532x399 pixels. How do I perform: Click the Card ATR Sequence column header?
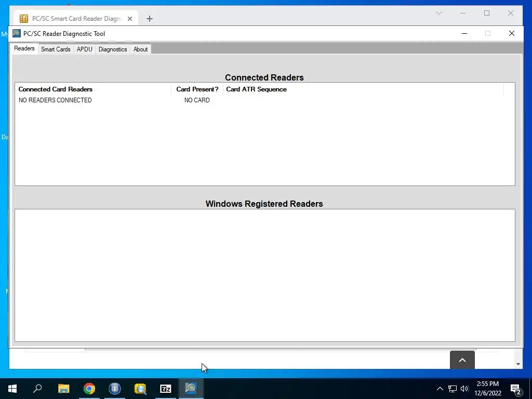click(363, 89)
